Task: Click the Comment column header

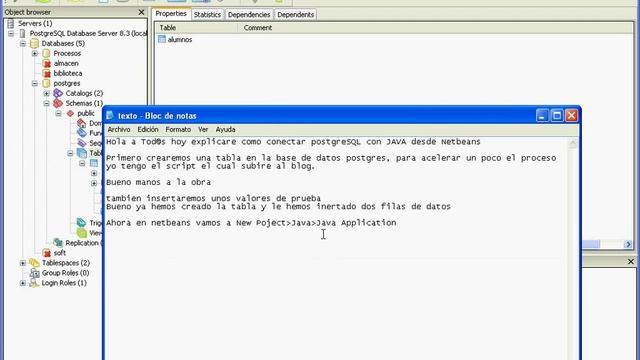Action: [x=435, y=28]
